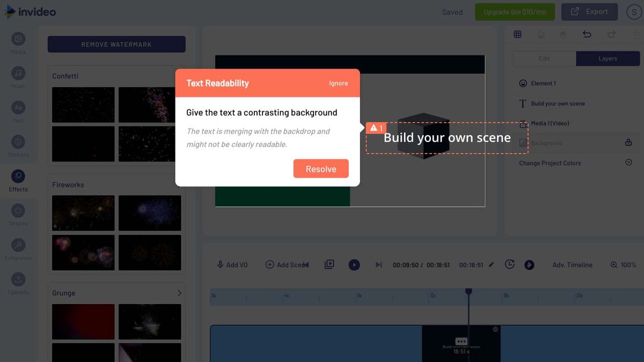Viewport: 644px width, 362px height.
Task: Switch to the Layers tab
Action: [608, 58]
